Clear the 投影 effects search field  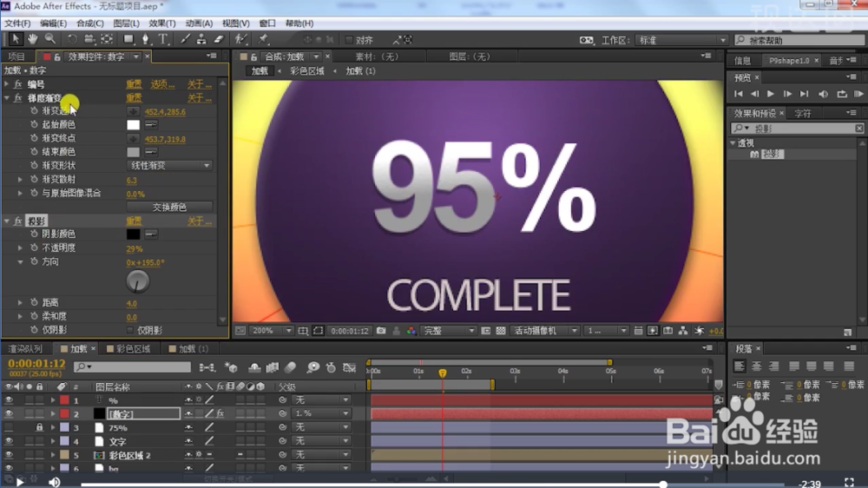[x=858, y=129]
